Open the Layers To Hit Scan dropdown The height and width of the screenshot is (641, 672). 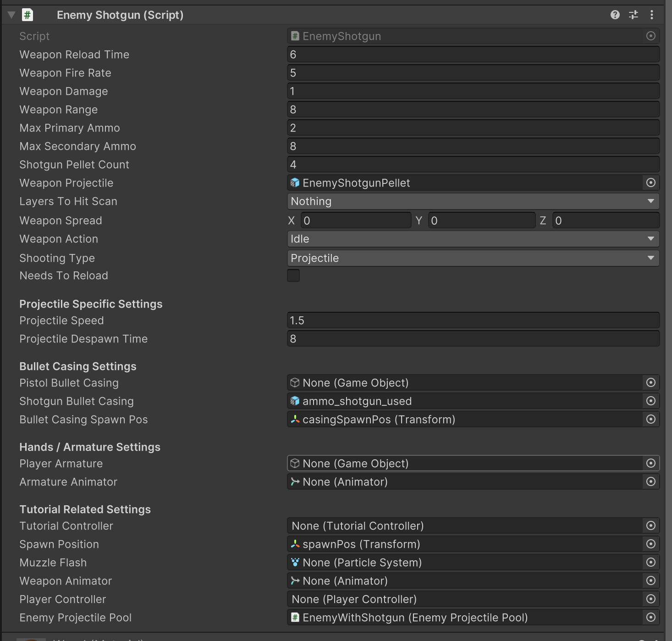[472, 201]
